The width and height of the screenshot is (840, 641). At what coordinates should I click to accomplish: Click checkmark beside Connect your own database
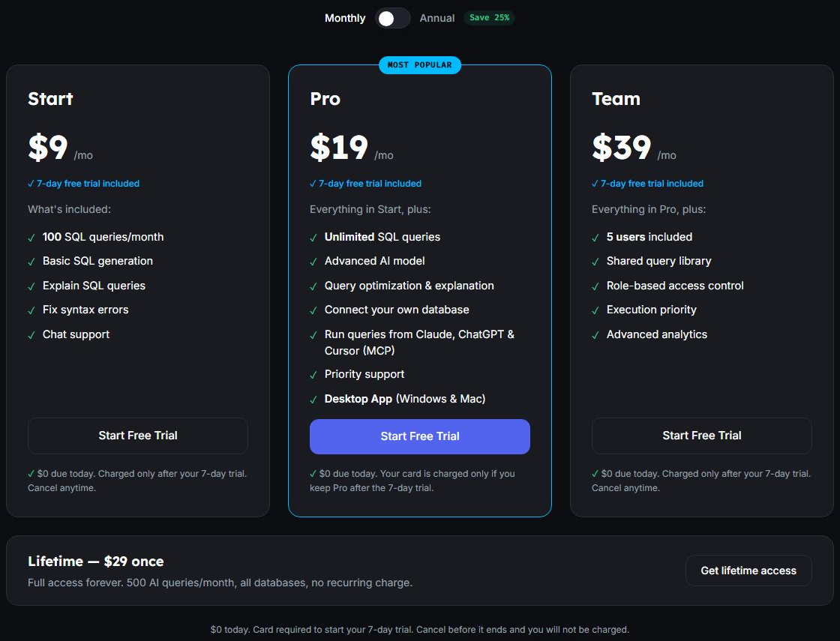(x=313, y=310)
